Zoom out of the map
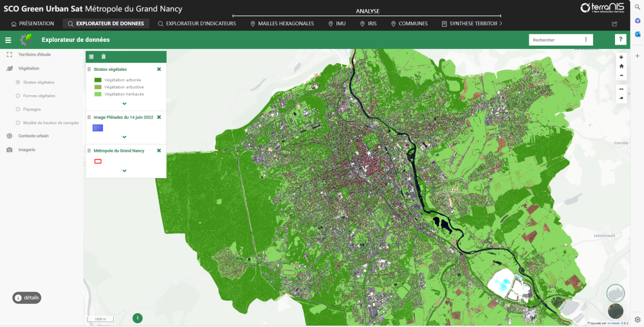644x327 pixels. click(621, 75)
